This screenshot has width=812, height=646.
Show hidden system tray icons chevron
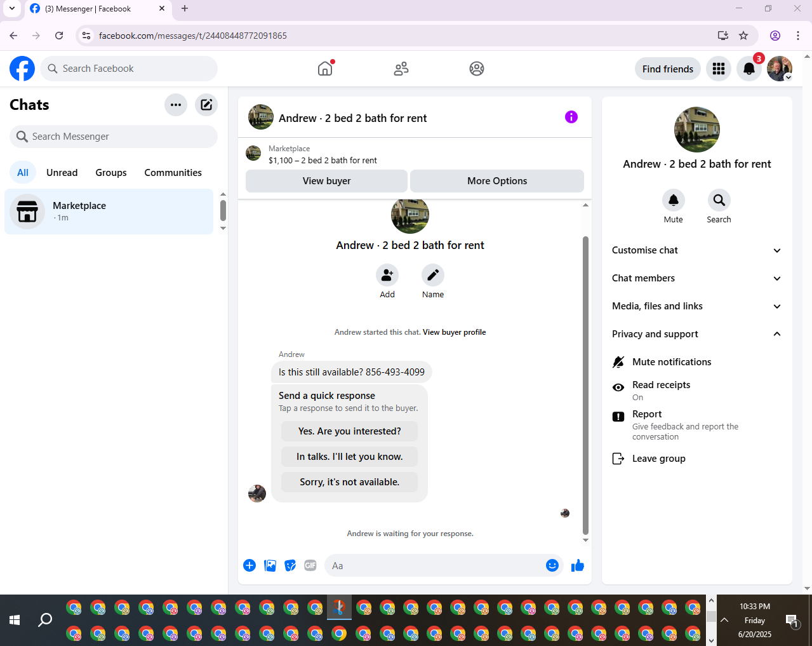coord(724,621)
